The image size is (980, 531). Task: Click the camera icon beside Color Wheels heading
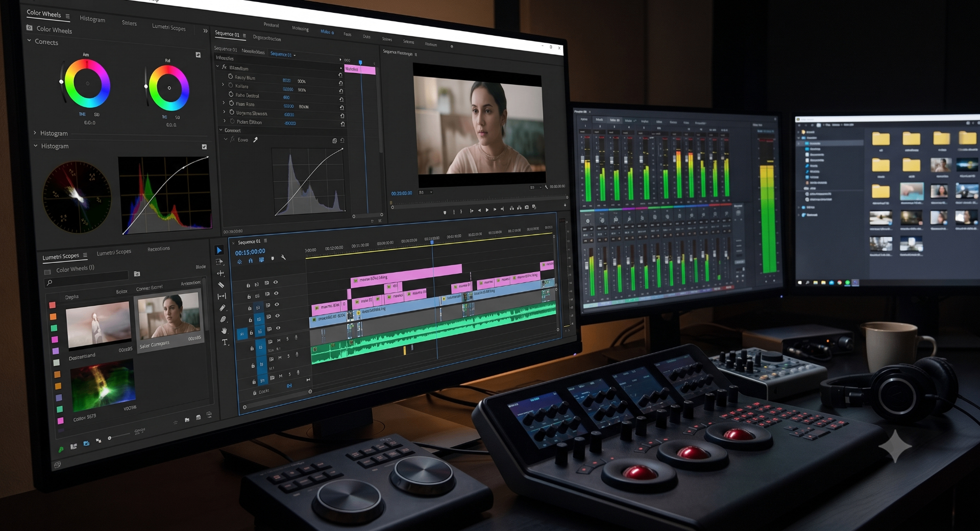[30, 28]
